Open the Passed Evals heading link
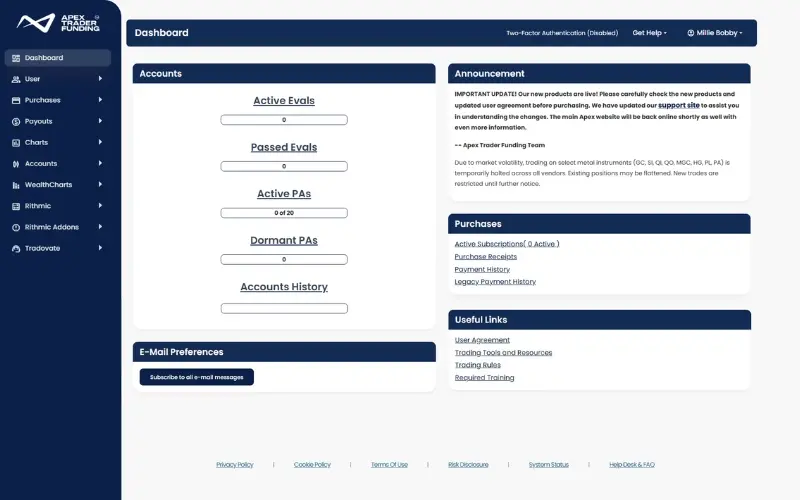800x500 pixels. tap(284, 147)
